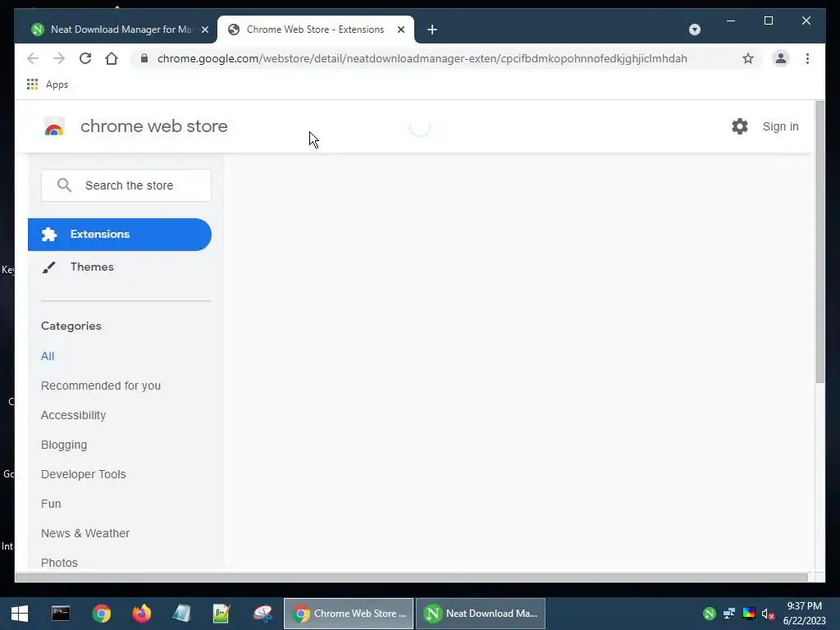
Task: Open the paint-style taskbar app
Action: (262, 614)
